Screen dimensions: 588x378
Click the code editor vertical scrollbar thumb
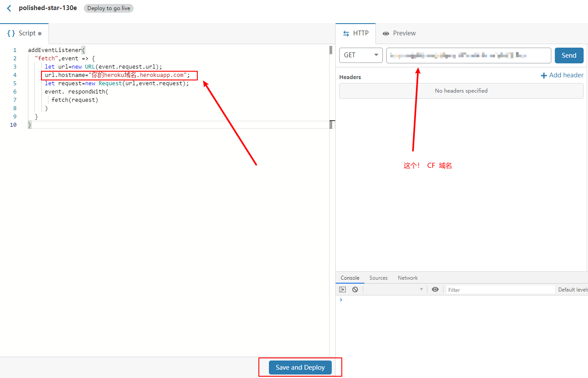[x=331, y=50]
